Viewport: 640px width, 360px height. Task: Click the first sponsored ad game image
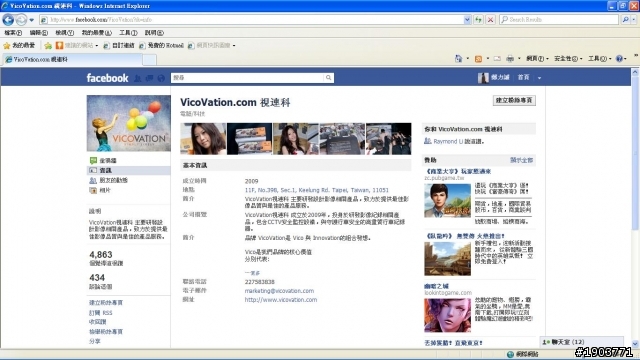coord(447,200)
